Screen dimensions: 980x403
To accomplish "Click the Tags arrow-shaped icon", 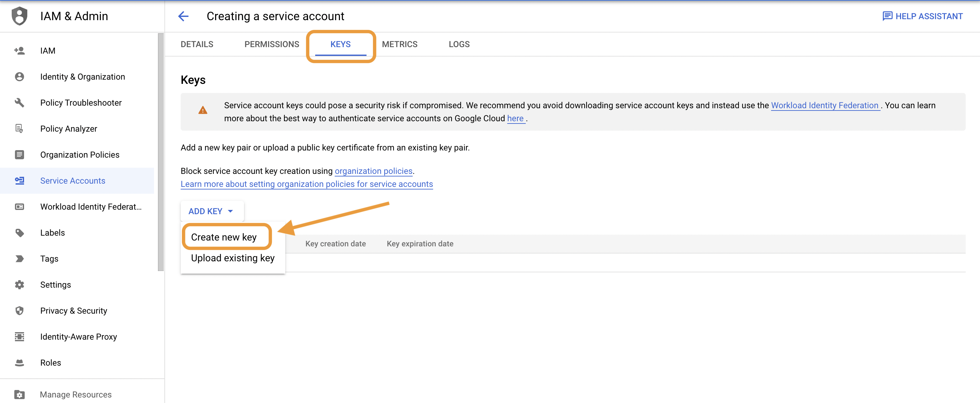I will (19, 259).
